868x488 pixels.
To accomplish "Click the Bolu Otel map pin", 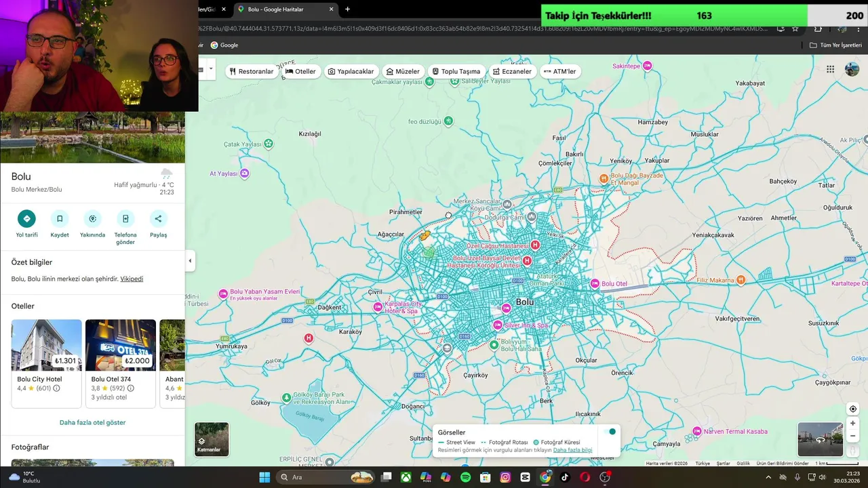I will (x=595, y=284).
